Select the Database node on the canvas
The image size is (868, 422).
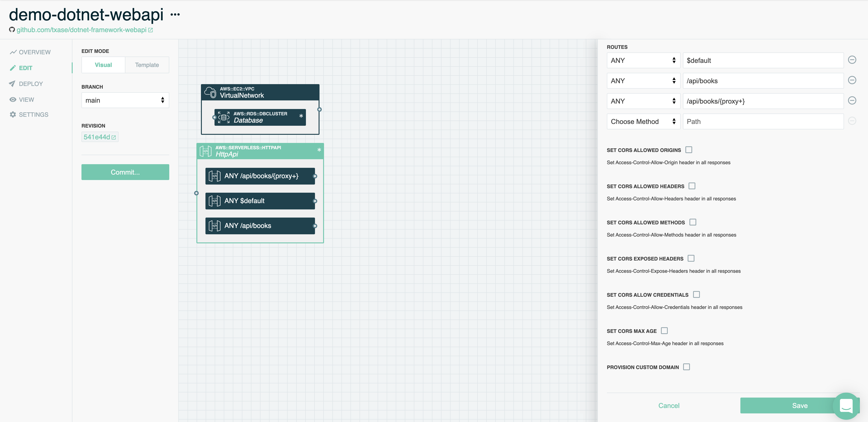click(260, 117)
